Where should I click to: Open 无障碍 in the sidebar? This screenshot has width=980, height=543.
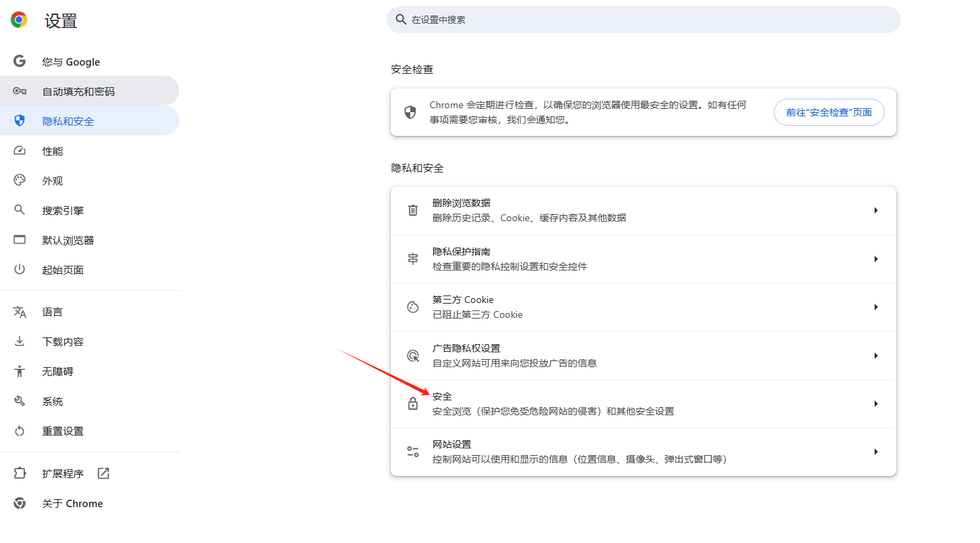tap(89, 371)
